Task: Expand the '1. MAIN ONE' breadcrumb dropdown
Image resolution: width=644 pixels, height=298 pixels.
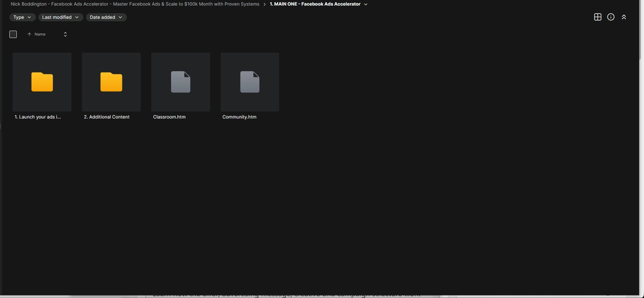Action: 365,4
